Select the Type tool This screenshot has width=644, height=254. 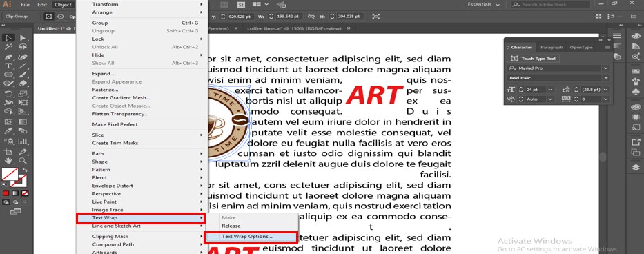pyautogui.click(x=8, y=66)
